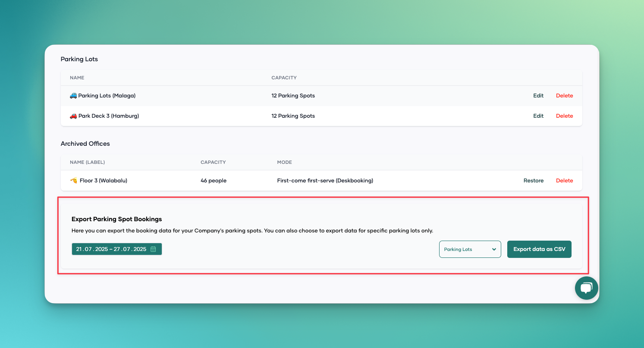Click the hand emoji beside Floor 3
The width and height of the screenshot is (644, 348).
coord(73,181)
